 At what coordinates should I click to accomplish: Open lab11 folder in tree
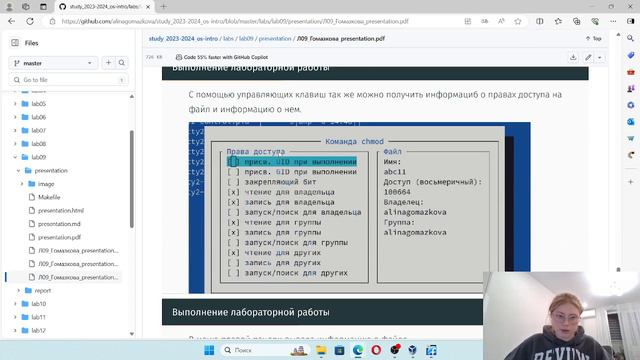point(38,317)
